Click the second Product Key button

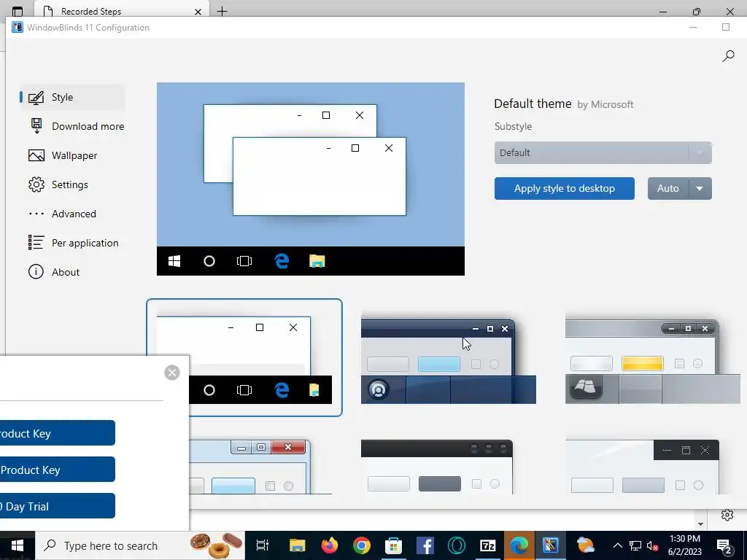coord(57,470)
